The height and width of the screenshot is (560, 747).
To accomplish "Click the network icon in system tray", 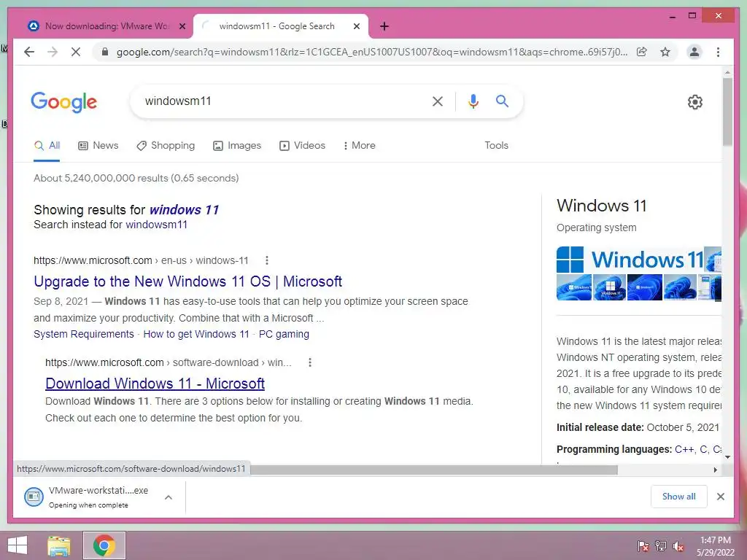I will point(661,545).
